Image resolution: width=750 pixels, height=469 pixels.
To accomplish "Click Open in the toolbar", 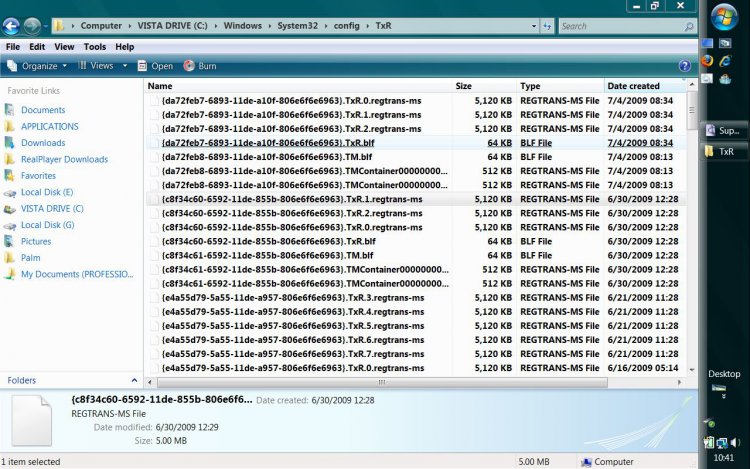I will click(x=155, y=66).
